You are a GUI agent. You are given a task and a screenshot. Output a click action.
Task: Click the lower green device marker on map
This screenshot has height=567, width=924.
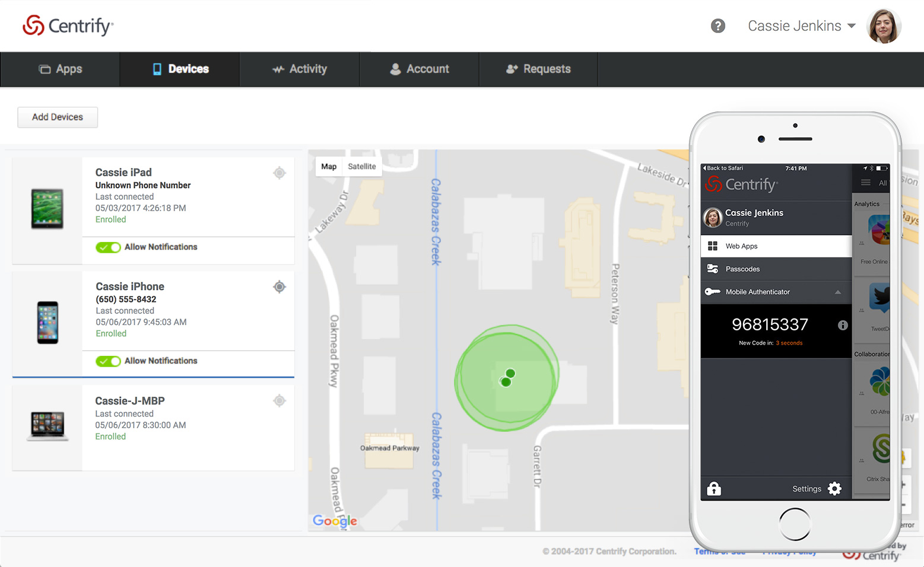coord(506,382)
